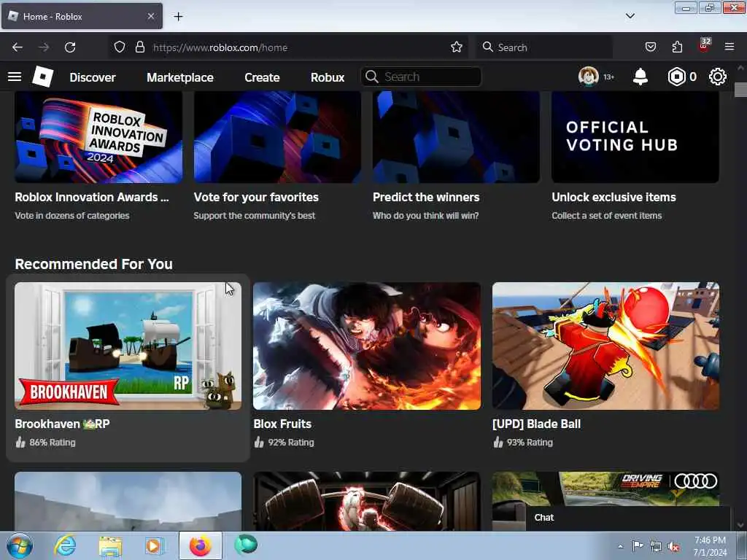Open the tracking protection shield icon
Viewport: 747px width, 560px height.
pos(120,47)
